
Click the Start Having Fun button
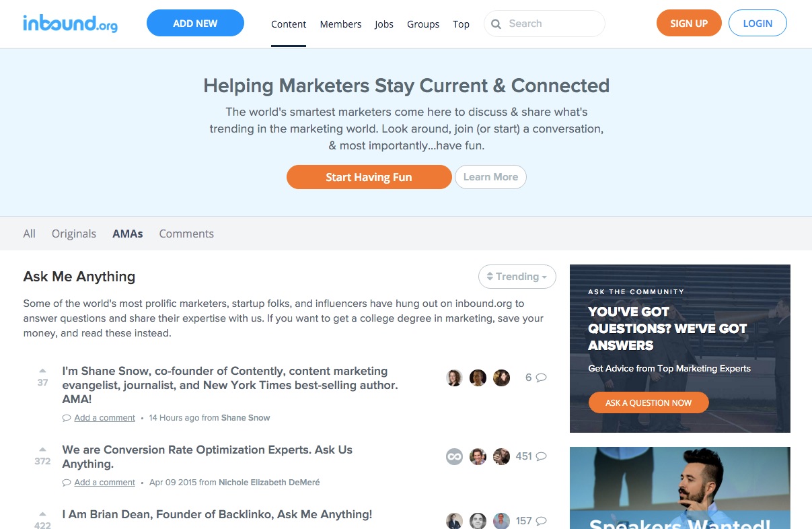click(369, 177)
